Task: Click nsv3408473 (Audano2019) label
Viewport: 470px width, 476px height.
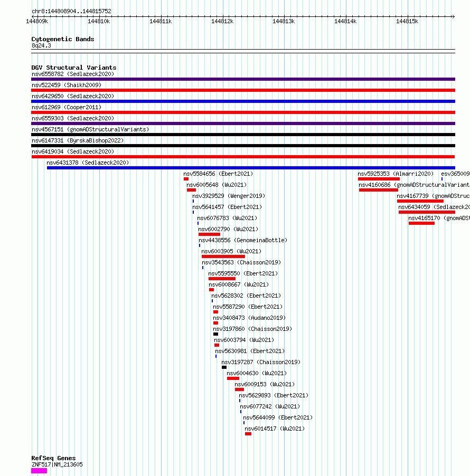Action: point(249,318)
